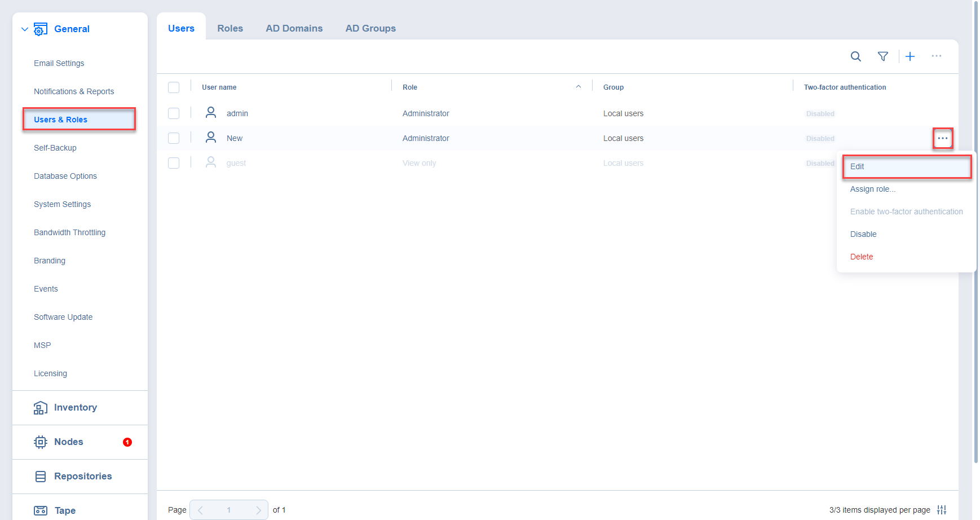Go to next page arrow
This screenshot has width=980, height=520.
point(258,510)
